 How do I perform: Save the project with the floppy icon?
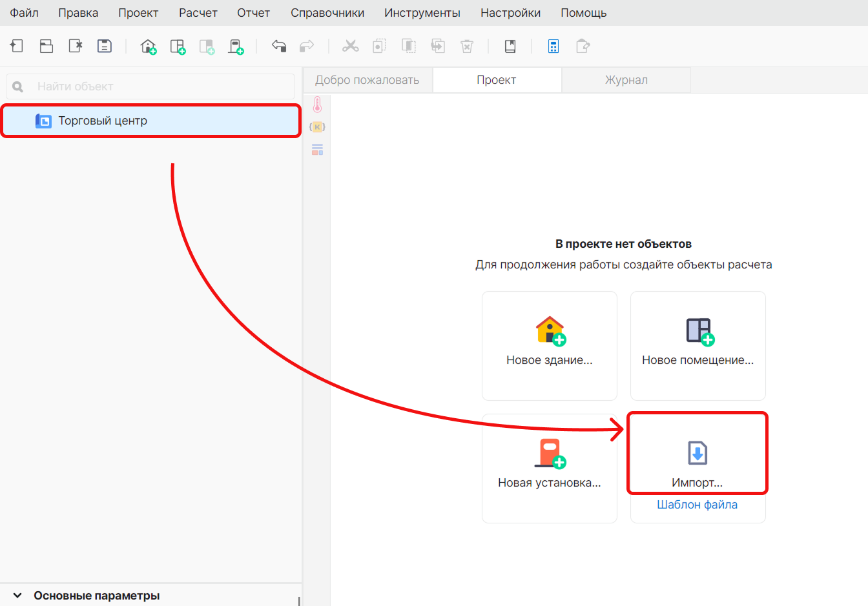[x=105, y=46]
